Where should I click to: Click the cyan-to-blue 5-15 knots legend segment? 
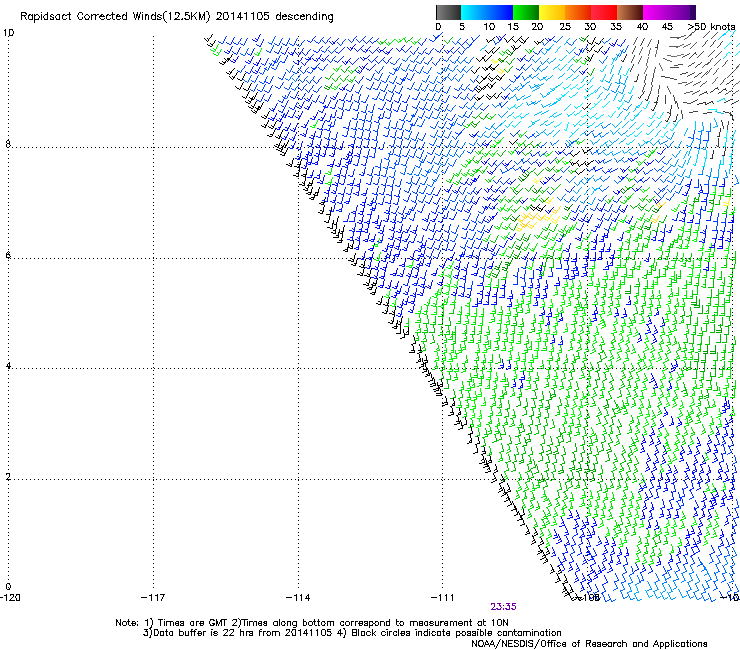tap(487, 12)
